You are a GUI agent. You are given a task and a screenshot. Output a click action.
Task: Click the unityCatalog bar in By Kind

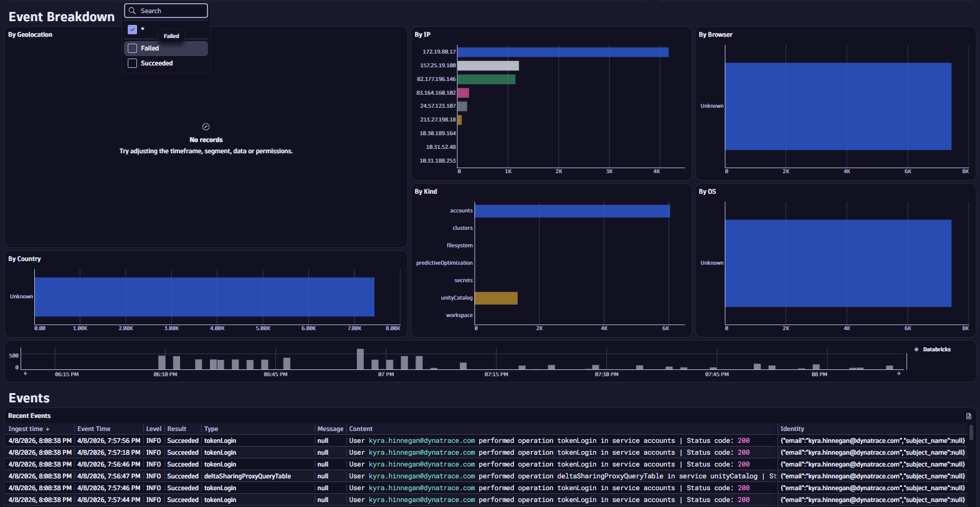pyautogui.click(x=496, y=298)
